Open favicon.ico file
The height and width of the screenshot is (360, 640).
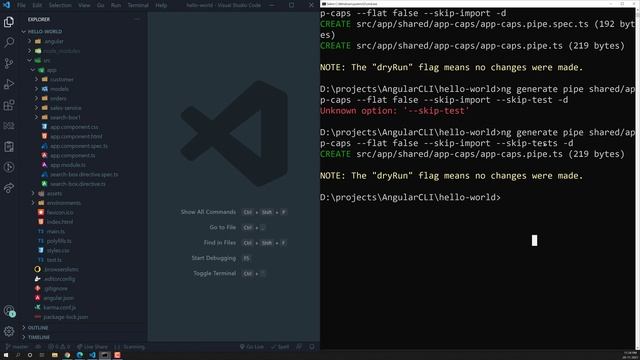pyautogui.click(x=60, y=212)
